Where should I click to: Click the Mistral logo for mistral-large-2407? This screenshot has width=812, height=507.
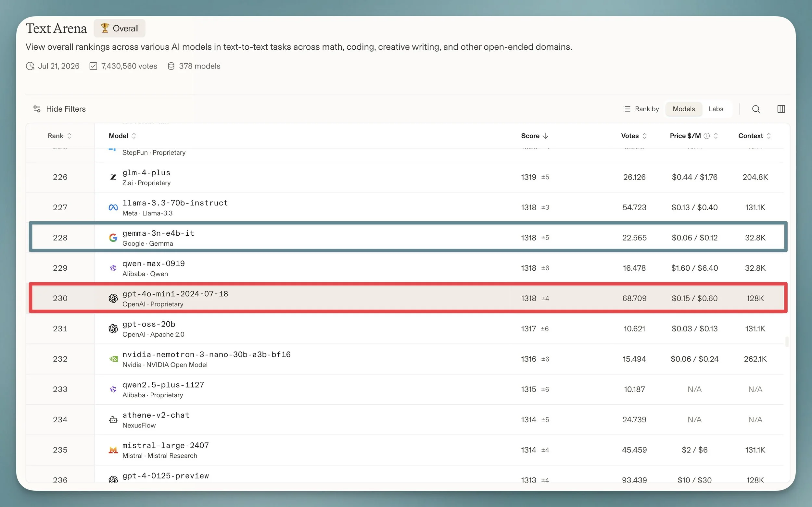[x=113, y=450]
